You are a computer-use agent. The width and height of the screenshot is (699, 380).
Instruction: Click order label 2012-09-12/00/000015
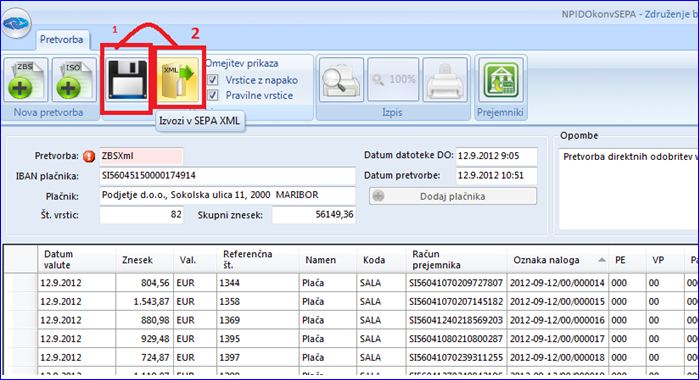558,302
